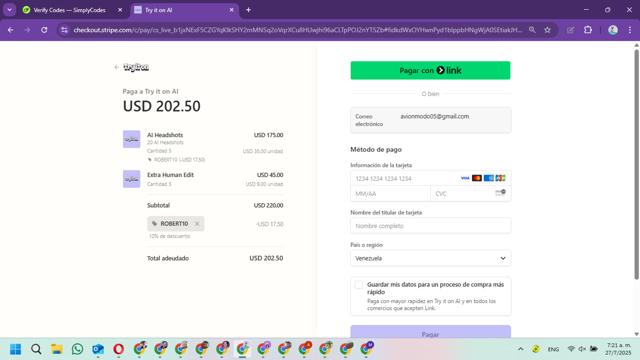Open the Chrome profile avatar
This screenshot has width=640, height=360.
613,30
